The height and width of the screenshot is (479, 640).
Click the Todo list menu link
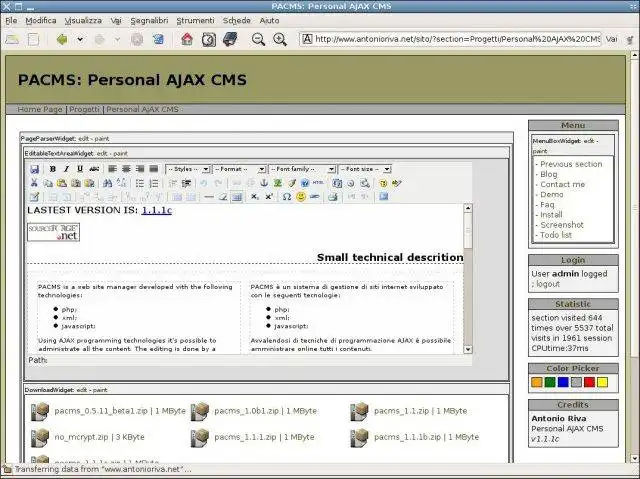[x=556, y=235]
